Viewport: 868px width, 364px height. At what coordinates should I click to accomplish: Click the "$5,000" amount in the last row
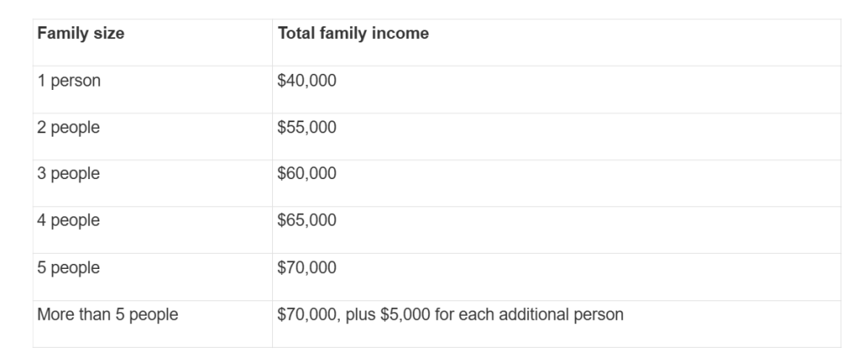(x=403, y=315)
